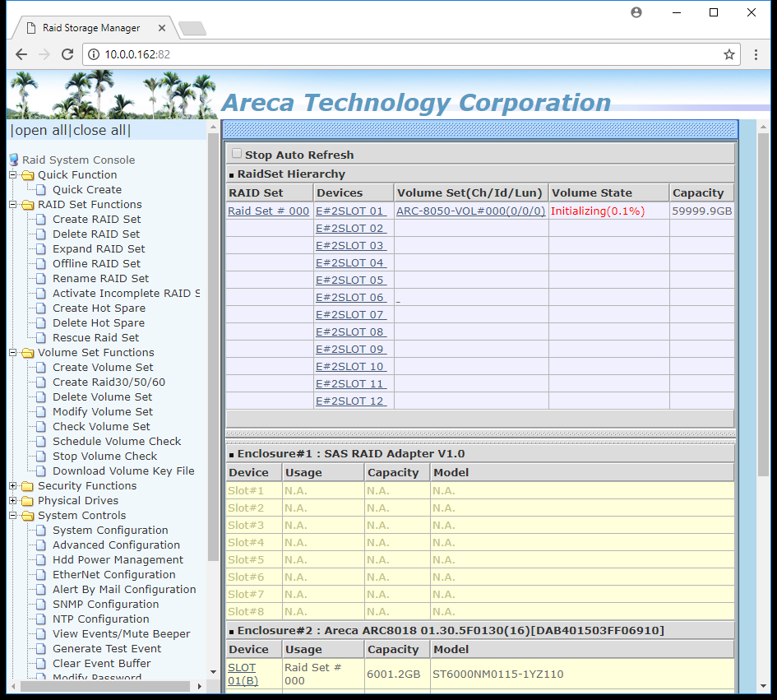Screen dimensions: 777x700
Task: Select the Raid Storage Manager tab
Action: coord(90,28)
